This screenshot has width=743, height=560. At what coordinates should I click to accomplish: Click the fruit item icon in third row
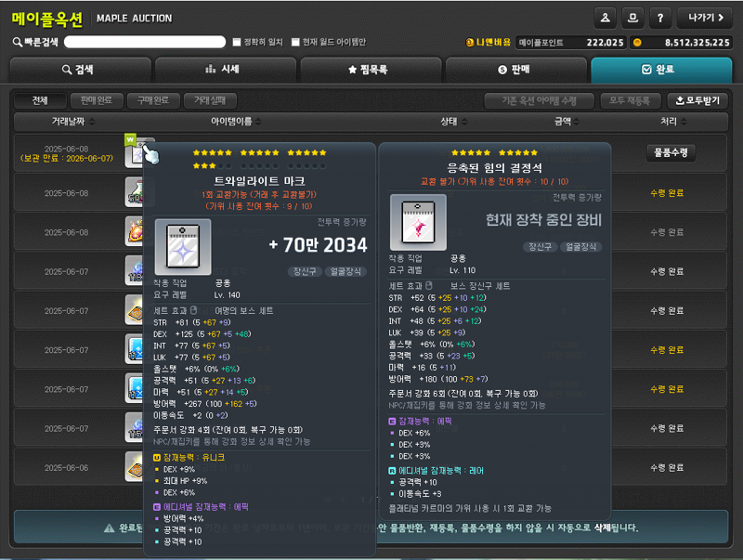(134, 231)
